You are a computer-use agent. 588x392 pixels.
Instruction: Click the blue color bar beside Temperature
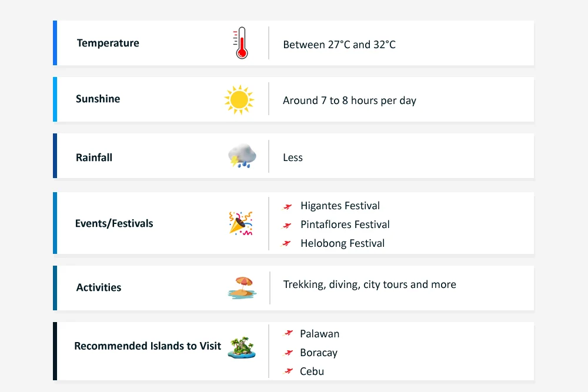click(55, 43)
